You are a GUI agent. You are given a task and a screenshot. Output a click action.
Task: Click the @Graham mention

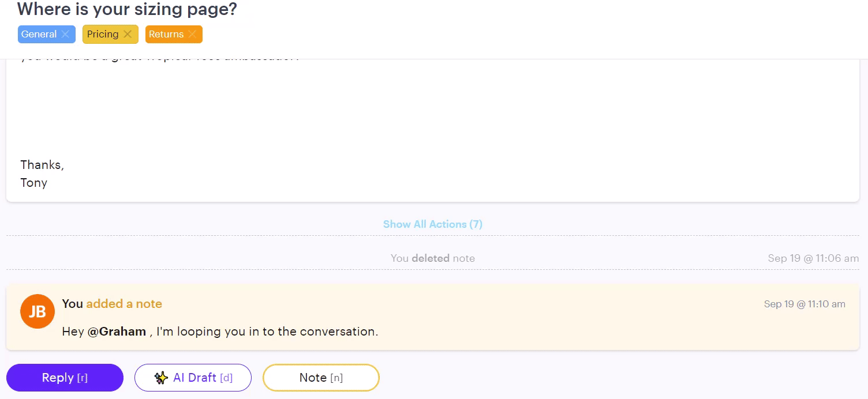(117, 332)
